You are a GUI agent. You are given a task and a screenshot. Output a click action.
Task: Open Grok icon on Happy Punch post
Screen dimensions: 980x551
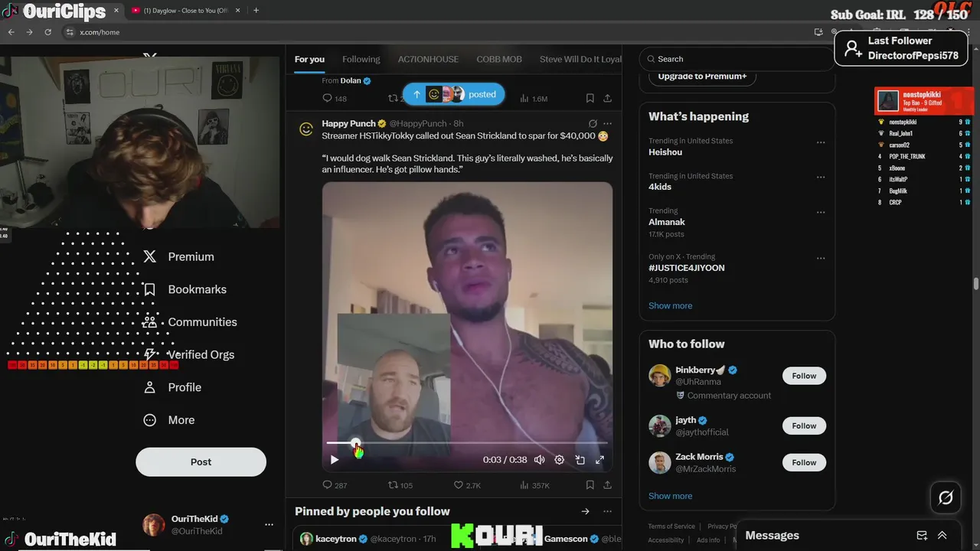pos(593,123)
